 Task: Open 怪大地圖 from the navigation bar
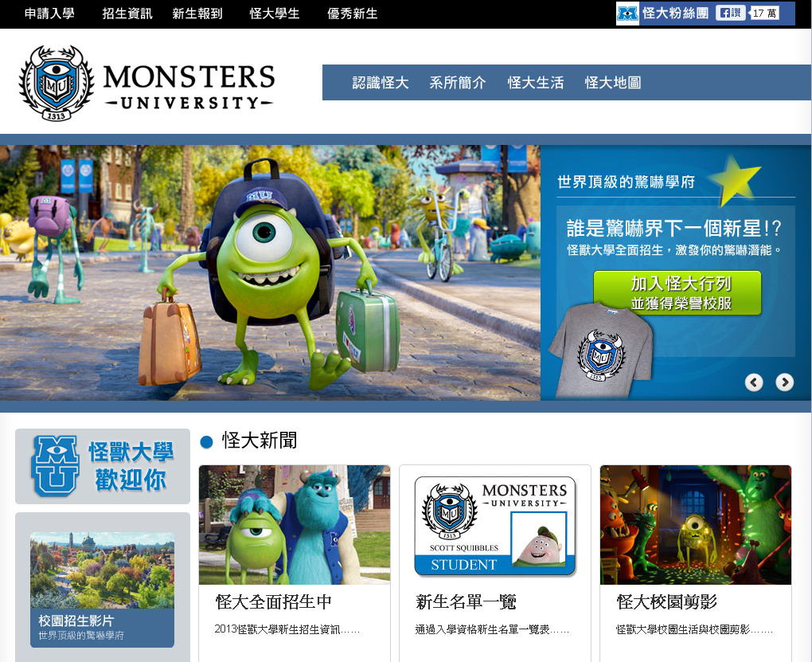coord(613,83)
